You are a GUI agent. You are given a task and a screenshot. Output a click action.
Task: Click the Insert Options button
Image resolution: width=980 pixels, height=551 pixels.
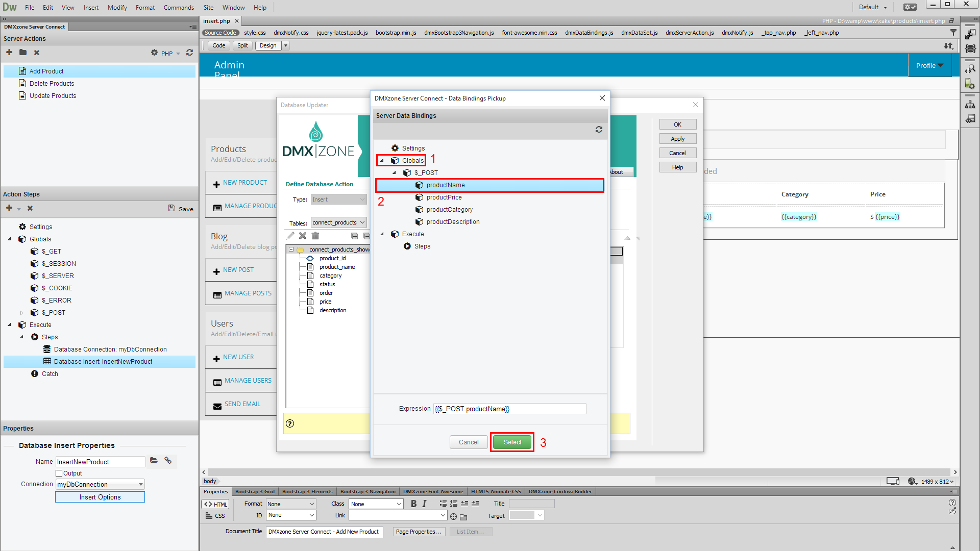100,497
